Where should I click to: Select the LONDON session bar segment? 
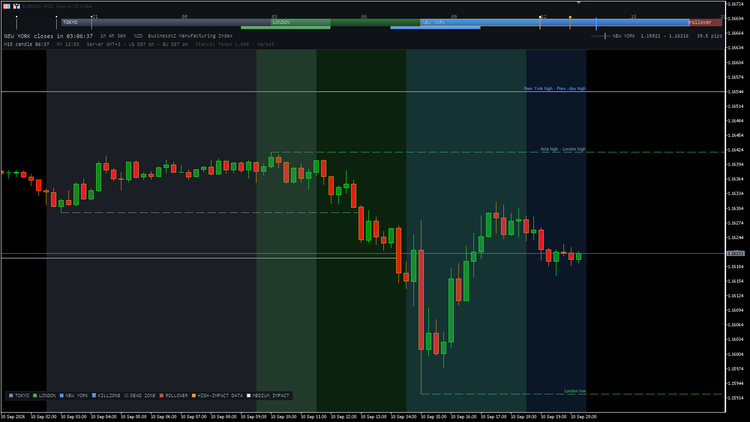[345, 22]
